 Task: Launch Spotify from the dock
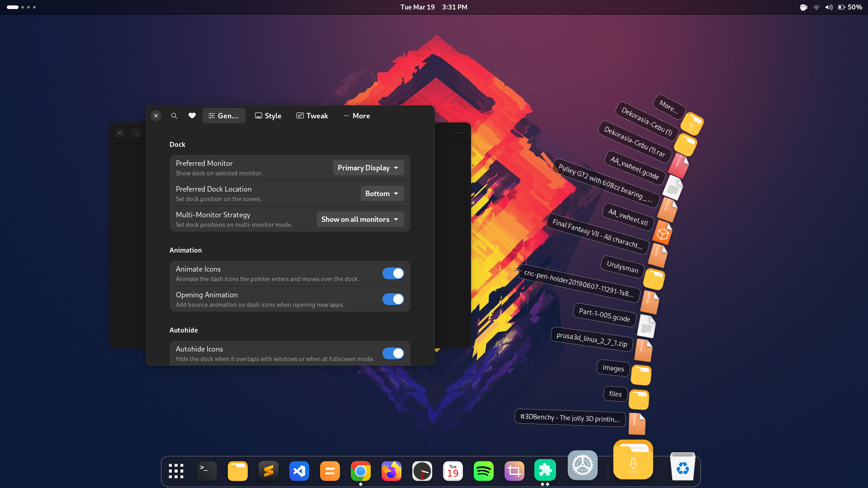pyautogui.click(x=483, y=471)
